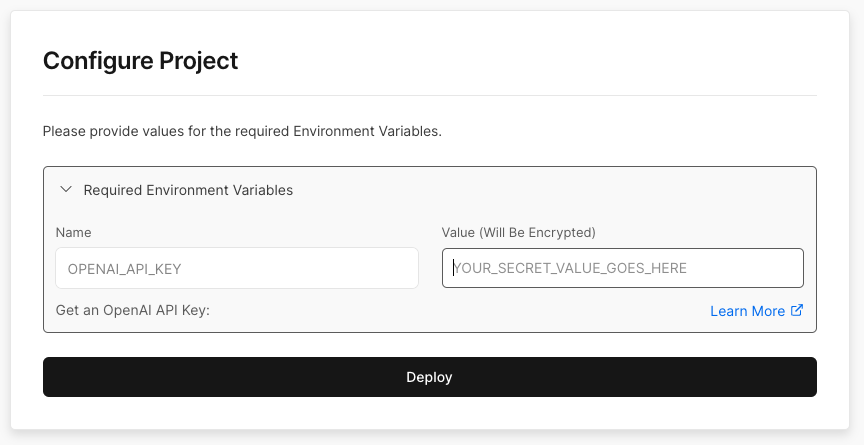This screenshot has height=445, width=864.
Task: Focus the Value secret input field
Action: coord(622,268)
